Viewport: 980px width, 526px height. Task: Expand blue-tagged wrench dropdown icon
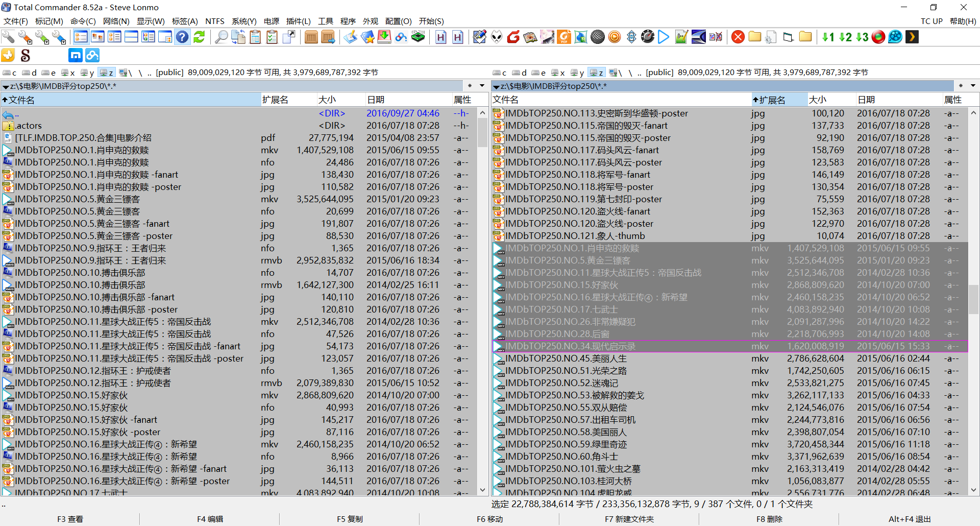point(59,37)
